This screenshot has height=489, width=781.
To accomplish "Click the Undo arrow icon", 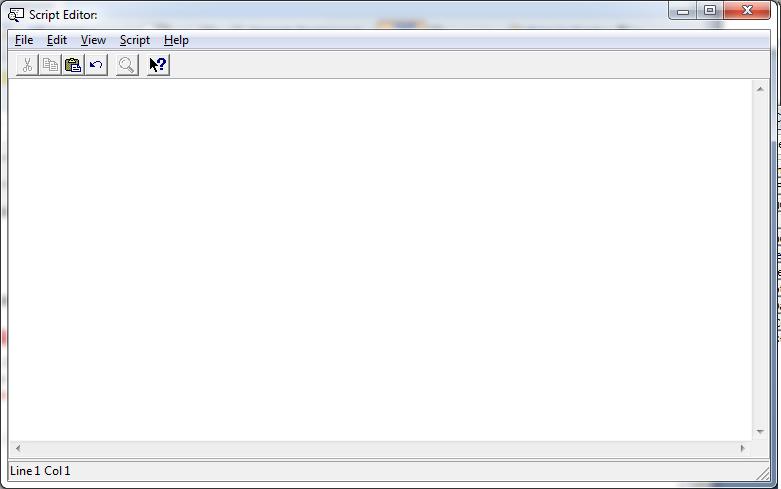I will pyautogui.click(x=96, y=65).
